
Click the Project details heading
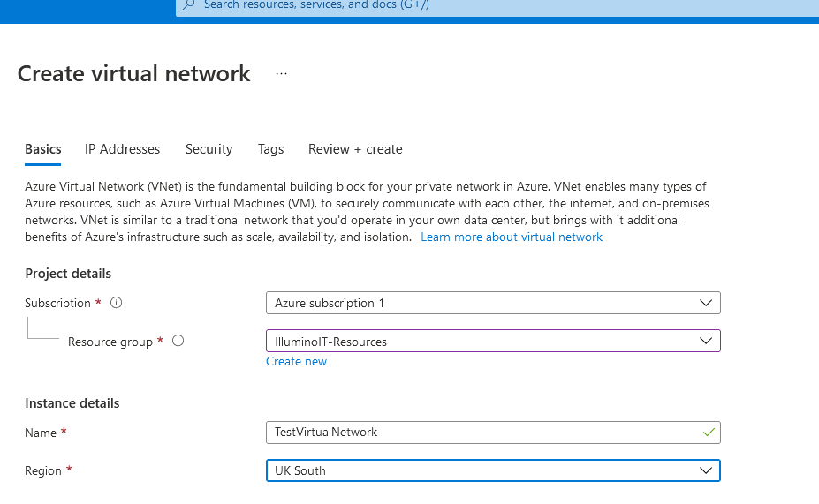(68, 274)
